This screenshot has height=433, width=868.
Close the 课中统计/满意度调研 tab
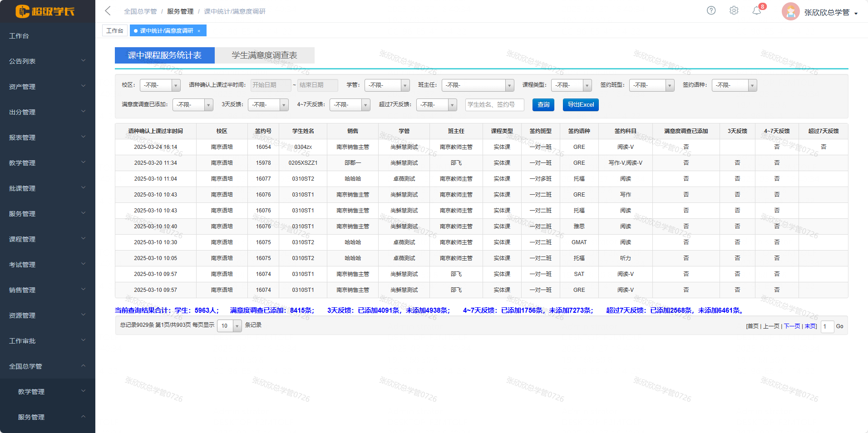point(199,31)
